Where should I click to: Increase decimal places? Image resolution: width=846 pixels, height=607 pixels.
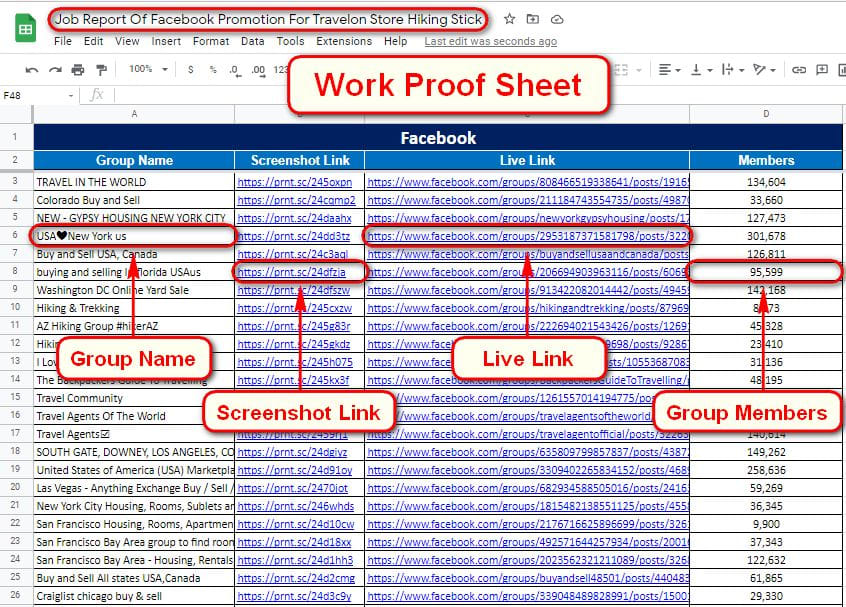tap(258, 70)
